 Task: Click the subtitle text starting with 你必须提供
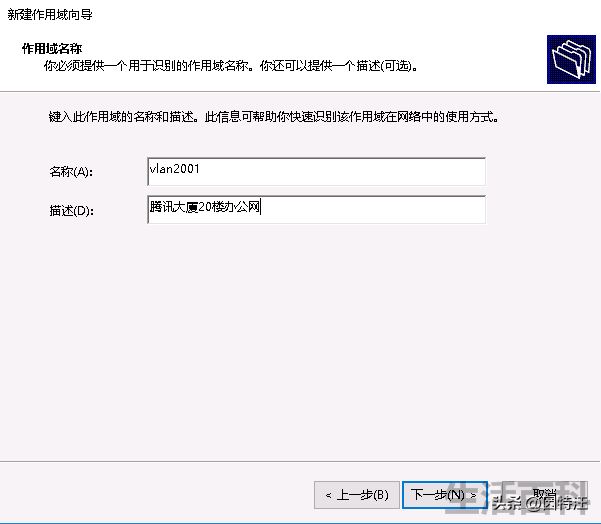coord(231,66)
